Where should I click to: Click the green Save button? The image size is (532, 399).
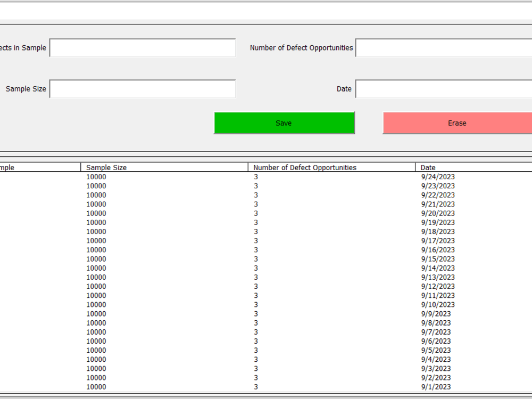pyautogui.click(x=285, y=123)
